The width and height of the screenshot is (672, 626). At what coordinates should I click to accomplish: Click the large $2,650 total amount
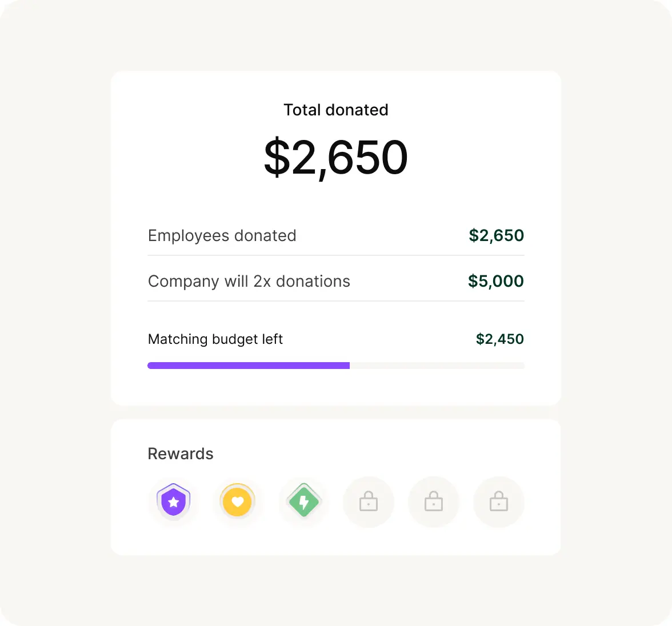pyautogui.click(x=336, y=158)
